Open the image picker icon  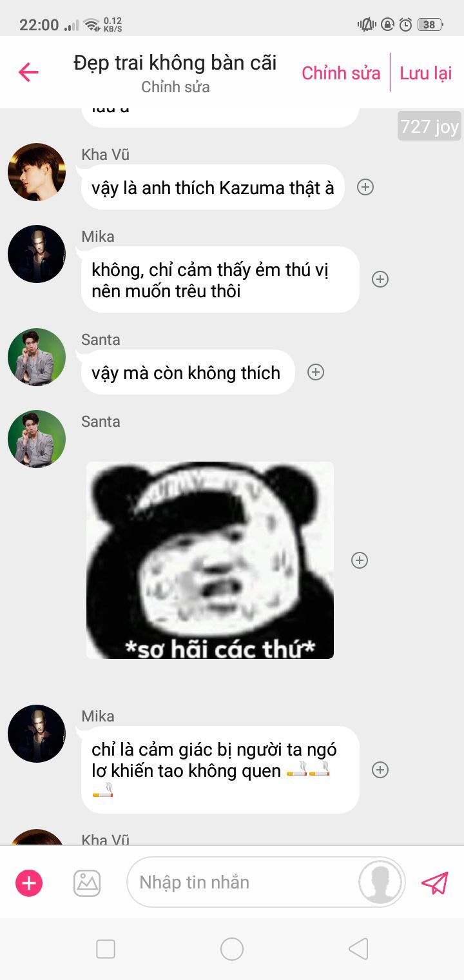(87, 883)
